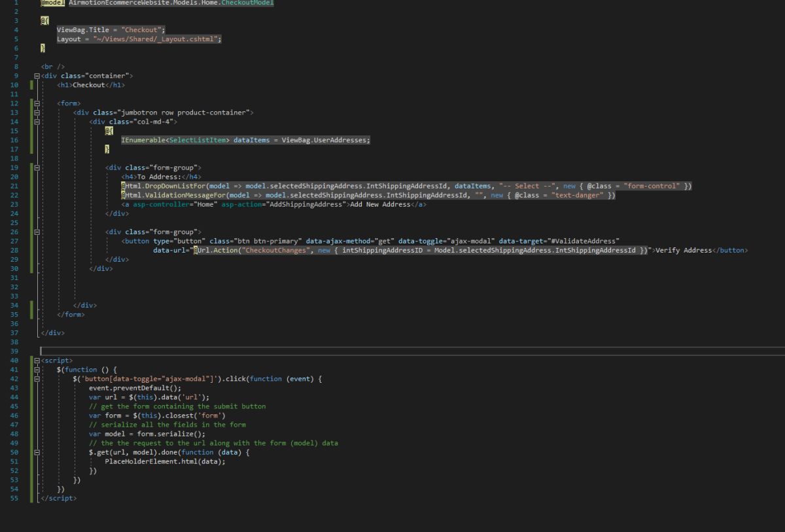Image resolution: width=785 pixels, height=532 pixels.
Task: Collapse the $(function () fold on line 41
Action: 37,370
